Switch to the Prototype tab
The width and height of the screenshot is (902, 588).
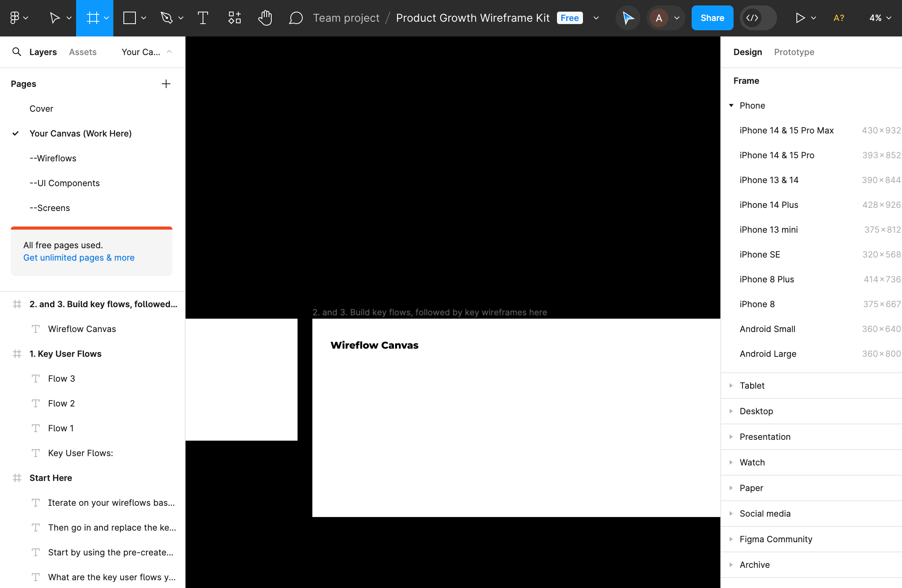point(794,52)
